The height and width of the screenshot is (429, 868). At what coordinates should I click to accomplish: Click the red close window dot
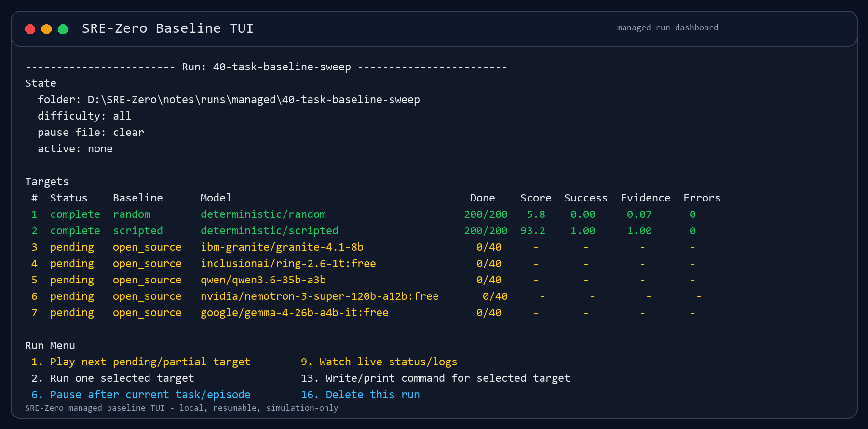point(30,29)
